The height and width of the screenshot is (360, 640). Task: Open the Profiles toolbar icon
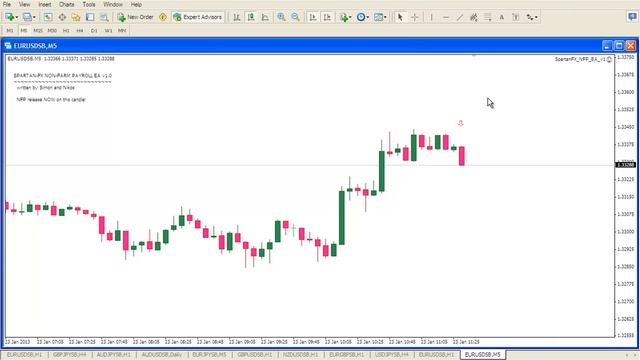click(x=27, y=17)
